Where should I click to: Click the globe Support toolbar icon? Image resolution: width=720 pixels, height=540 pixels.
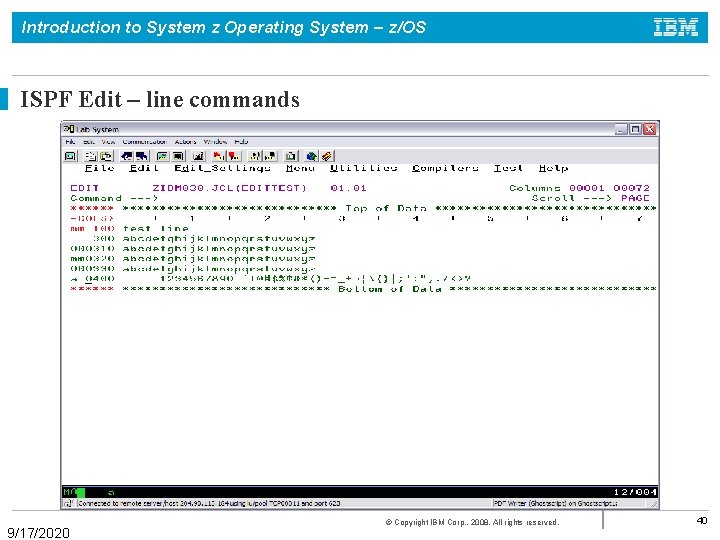pos(311,156)
